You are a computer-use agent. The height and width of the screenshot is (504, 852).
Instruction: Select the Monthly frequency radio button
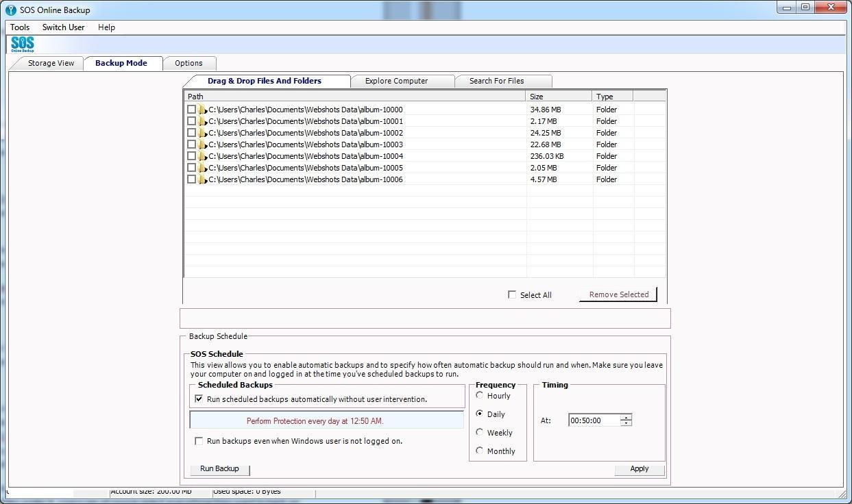coord(479,451)
